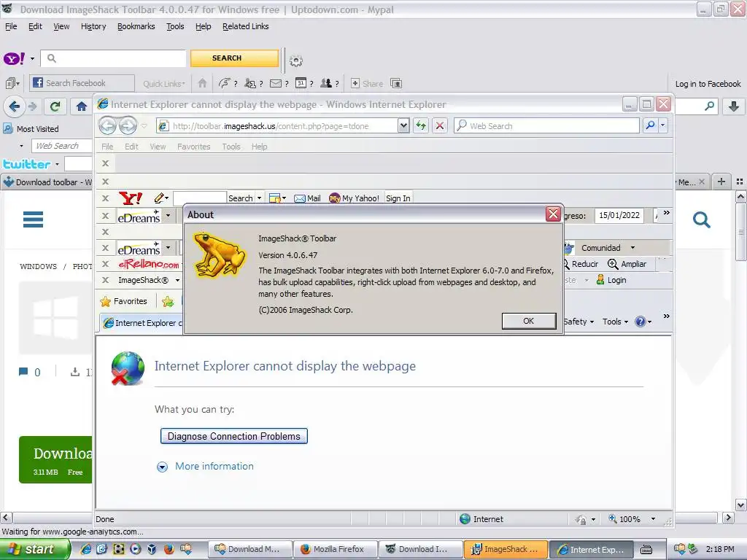This screenshot has width=747, height=560.
Task: Click Reducir zoom out button
Action: click(580, 264)
